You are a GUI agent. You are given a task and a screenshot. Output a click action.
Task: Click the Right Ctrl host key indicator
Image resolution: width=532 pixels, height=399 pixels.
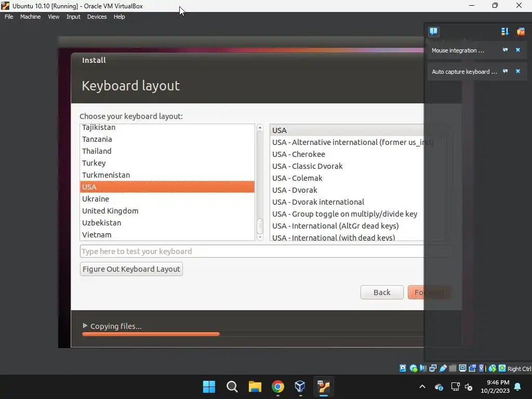click(x=519, y=369)
